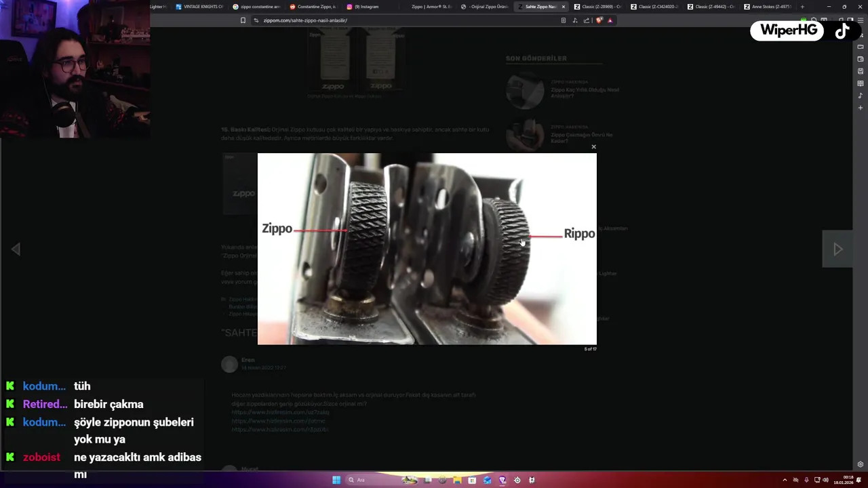868x488 pixels.
Task: Switch to Orijinal Zippo Ürünleri tab
Action: pos(484,7)
